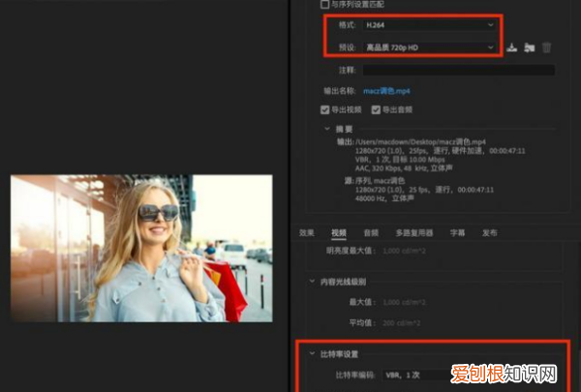Click the delete preset trash icon
Screen dimensions: 581x392
(x=546, y=47)
